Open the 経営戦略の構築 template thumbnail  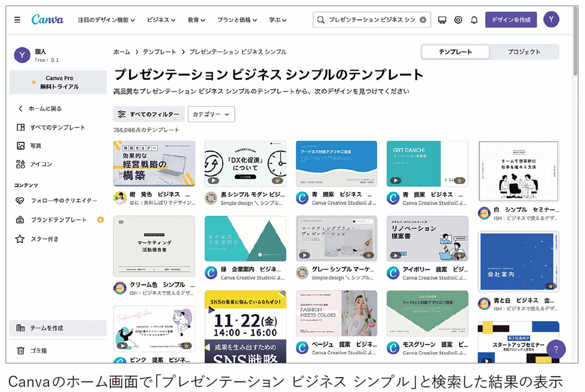click(x=154, y=164)
